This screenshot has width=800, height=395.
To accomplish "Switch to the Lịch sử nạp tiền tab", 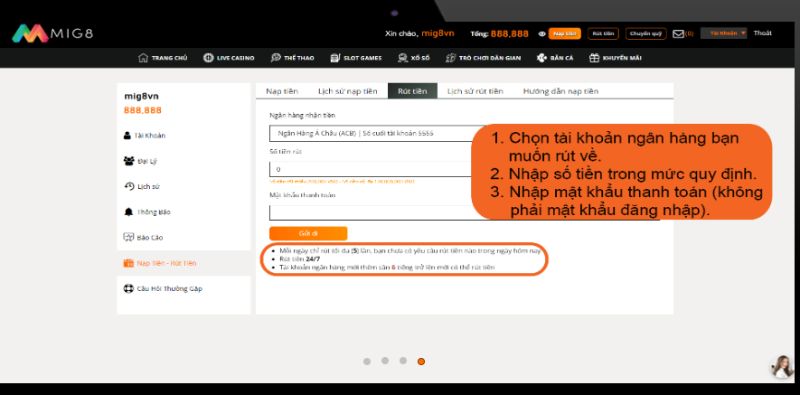I will coord(347,91).
